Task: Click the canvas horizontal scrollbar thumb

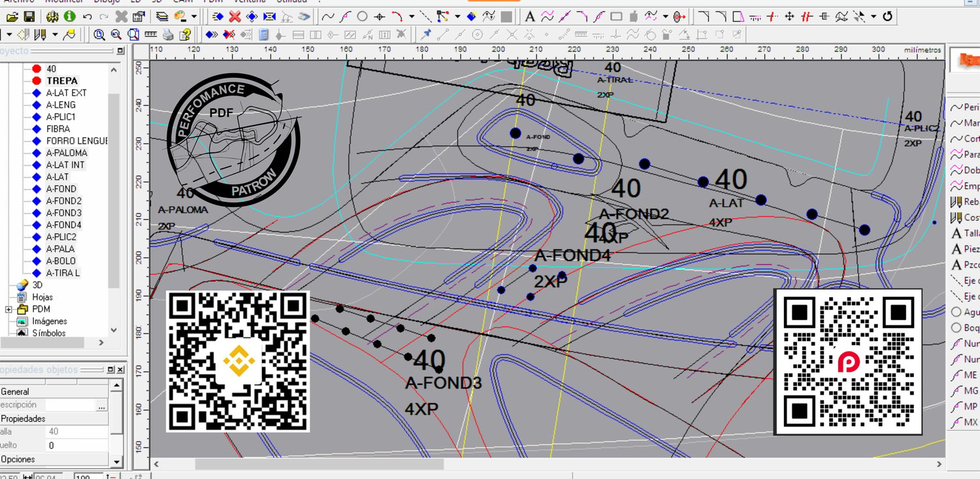Action: (319, 464)
